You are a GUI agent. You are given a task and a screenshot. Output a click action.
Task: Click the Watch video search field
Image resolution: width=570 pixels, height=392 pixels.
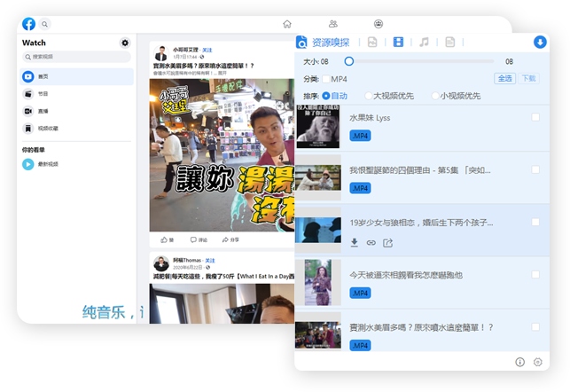click(76, 57)
